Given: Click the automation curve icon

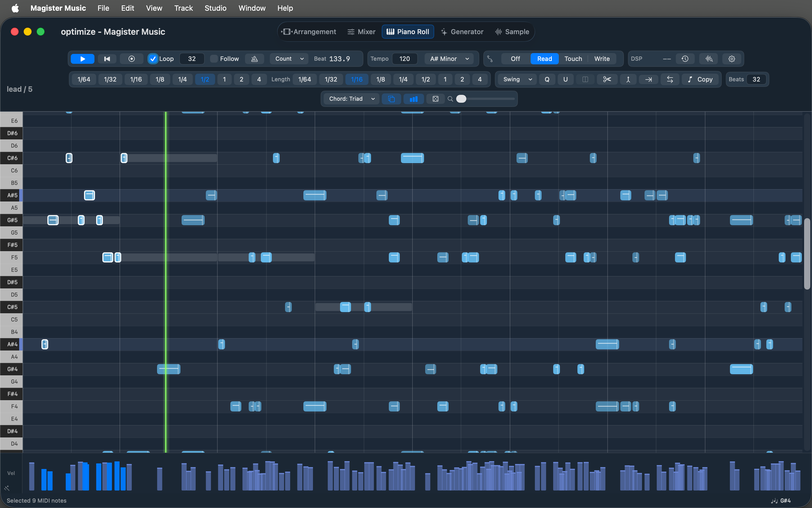Looking at the screenshot, I should pos(490,59).
